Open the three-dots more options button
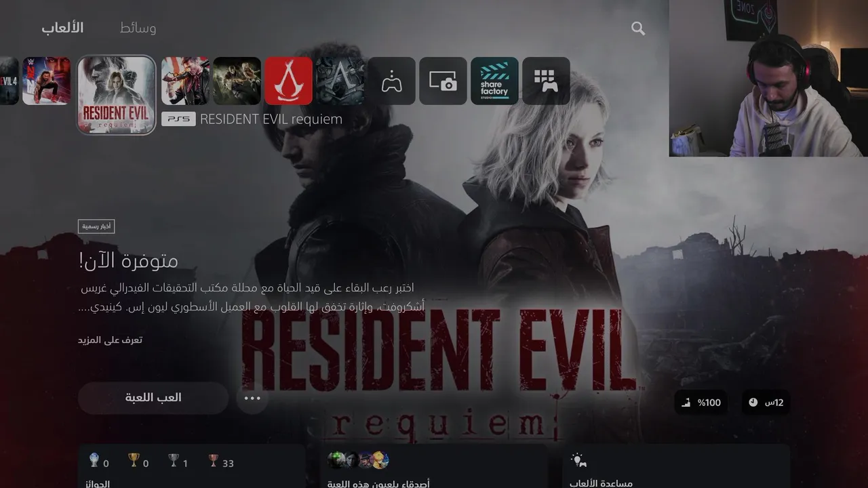Image resolution: width=868 pixels, height=488 pixels. [252, 398]
